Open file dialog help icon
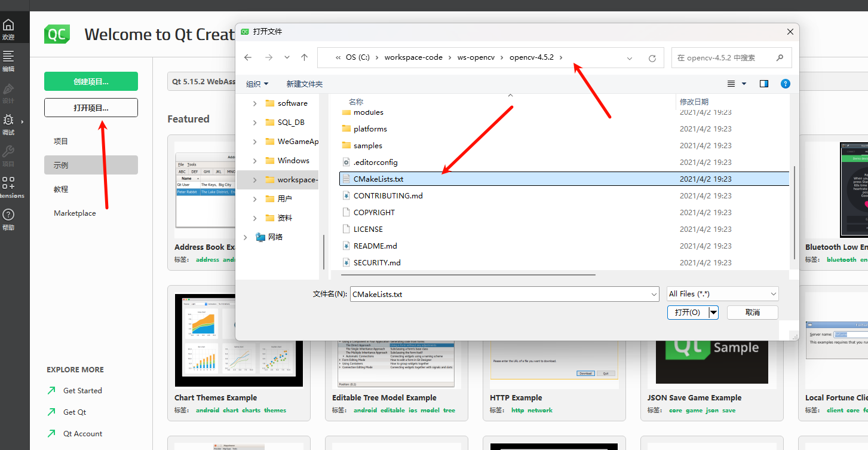 (x=786, y=84)
